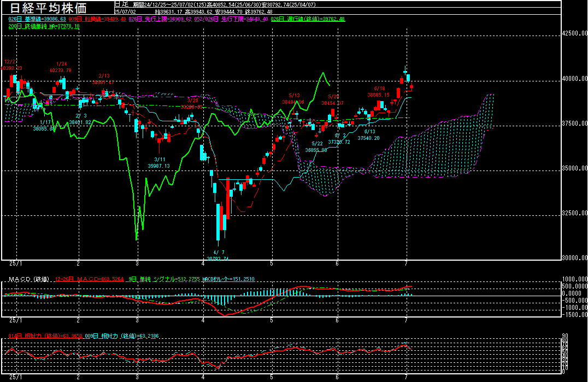Click month 3 label under RSI panel
Image resolution: width=588 pixels, height=382 pixels.
pos(137,377)
